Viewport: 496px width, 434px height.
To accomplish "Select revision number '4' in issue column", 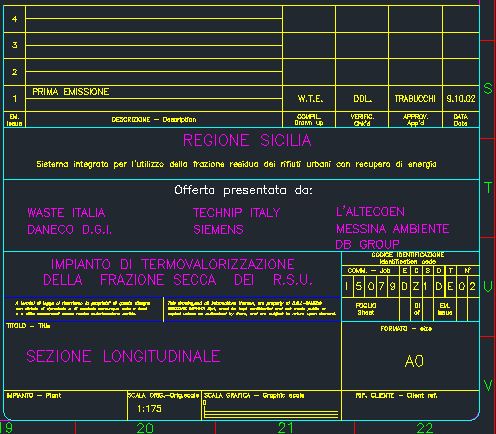I will 15,19.
